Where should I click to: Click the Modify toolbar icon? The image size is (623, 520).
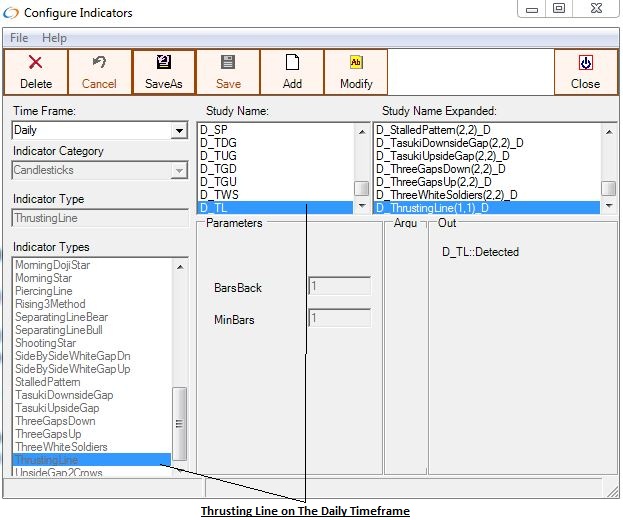coord(356,63)
